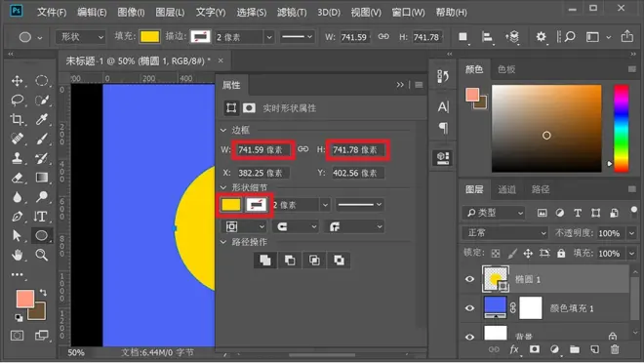The image size is (644, 363).
Task: Select the Elliptical Marquee tool
Action: pos(42,81)
